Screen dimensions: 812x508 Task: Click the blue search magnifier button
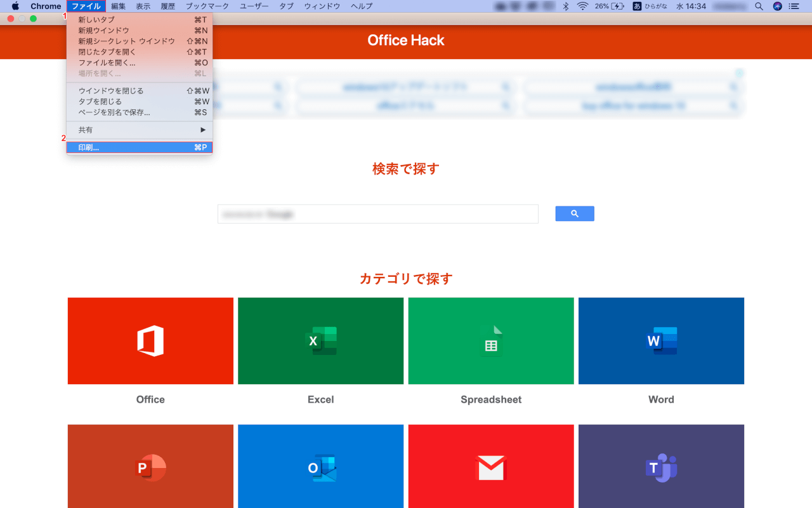(x=575, y=214)
